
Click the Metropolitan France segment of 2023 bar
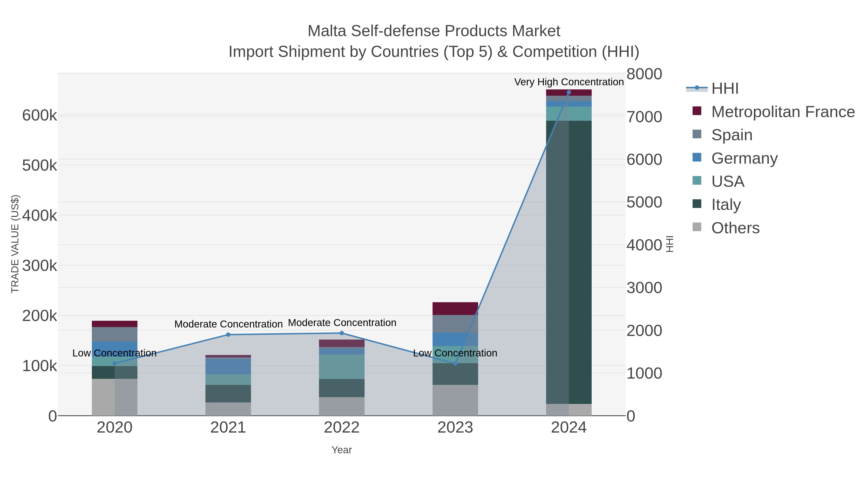(x=455, y=308)
